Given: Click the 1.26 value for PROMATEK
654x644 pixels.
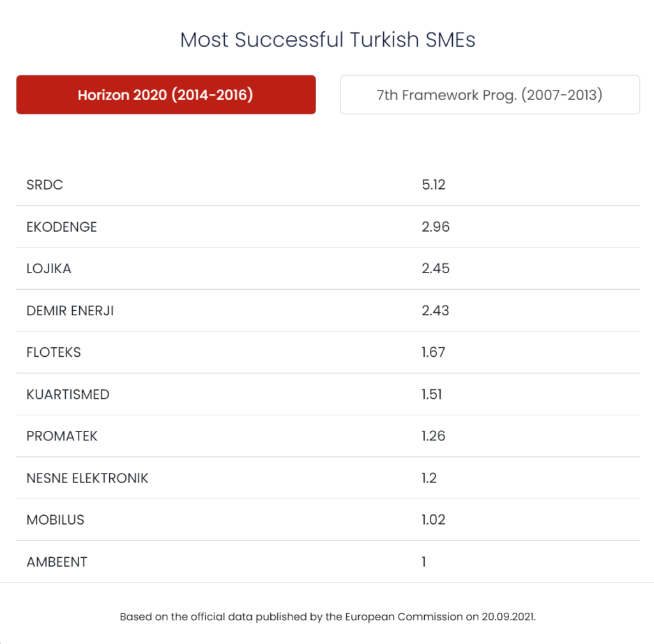Looking at the screenshot, I should (x=434, y=436).
